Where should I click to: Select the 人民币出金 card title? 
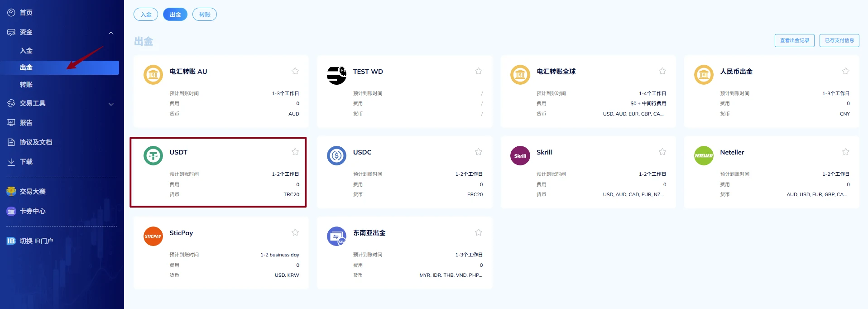click(736, 72)
